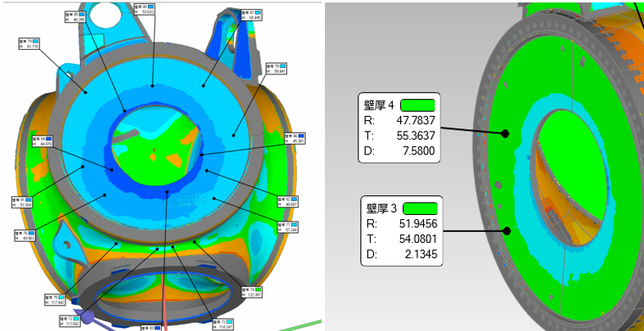Click the green swatch on 壁厚 3 label

pos(422,207)
